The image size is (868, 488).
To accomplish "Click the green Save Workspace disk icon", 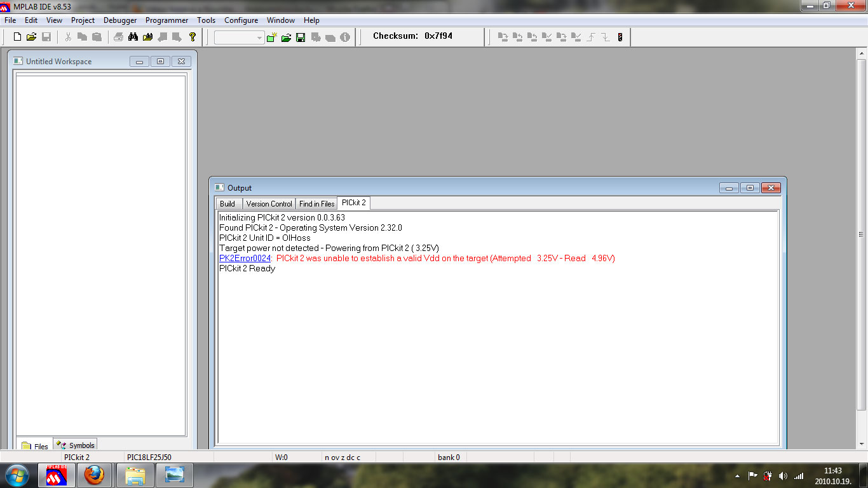I will click(x=301, y=37).
